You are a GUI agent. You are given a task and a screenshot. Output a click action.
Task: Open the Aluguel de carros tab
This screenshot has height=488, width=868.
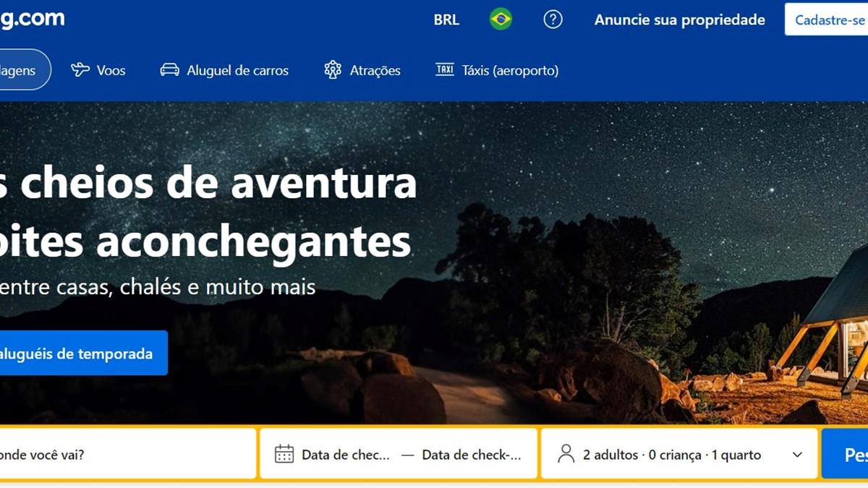point(224,70)
